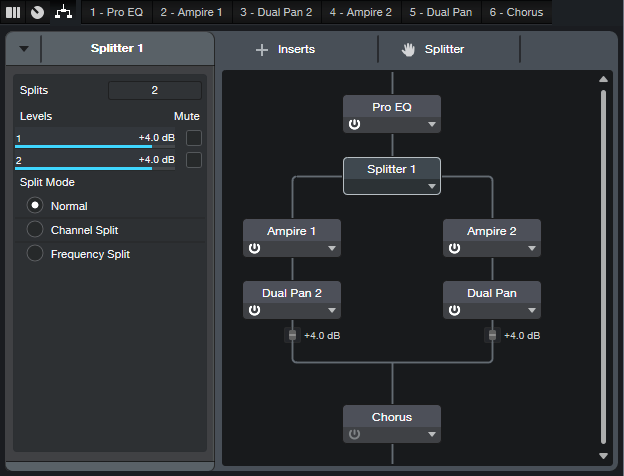Select the routing view tree icon
Viewport: 624px width, 476px height.
(64, 12)
